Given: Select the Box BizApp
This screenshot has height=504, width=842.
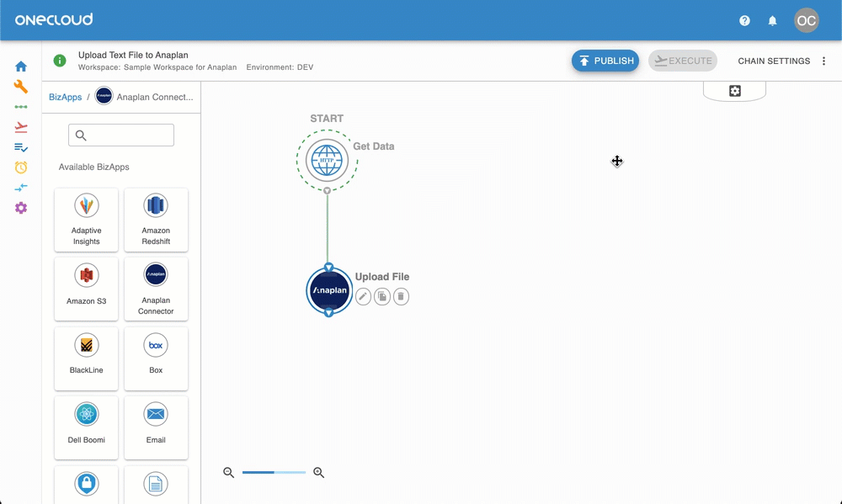Looking at the screenshot, I should click(156, 358).
